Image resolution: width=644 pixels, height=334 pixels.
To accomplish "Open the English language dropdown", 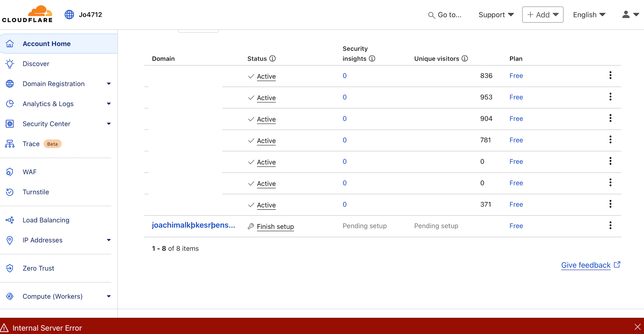I will [589, 15].
